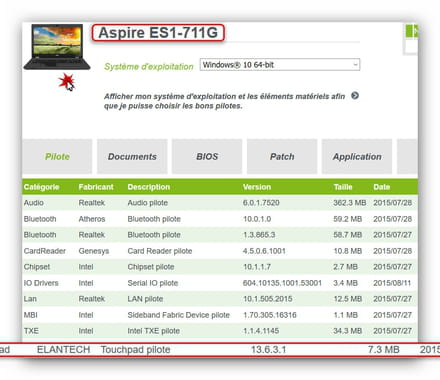
Task: Switch to the Documents tab
Action: point(132,157)
